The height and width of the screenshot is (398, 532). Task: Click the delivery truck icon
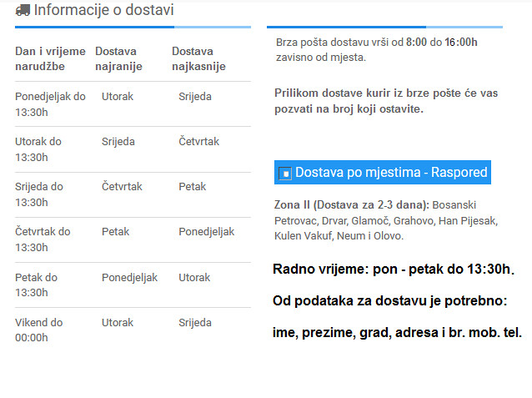click(23, 10)
